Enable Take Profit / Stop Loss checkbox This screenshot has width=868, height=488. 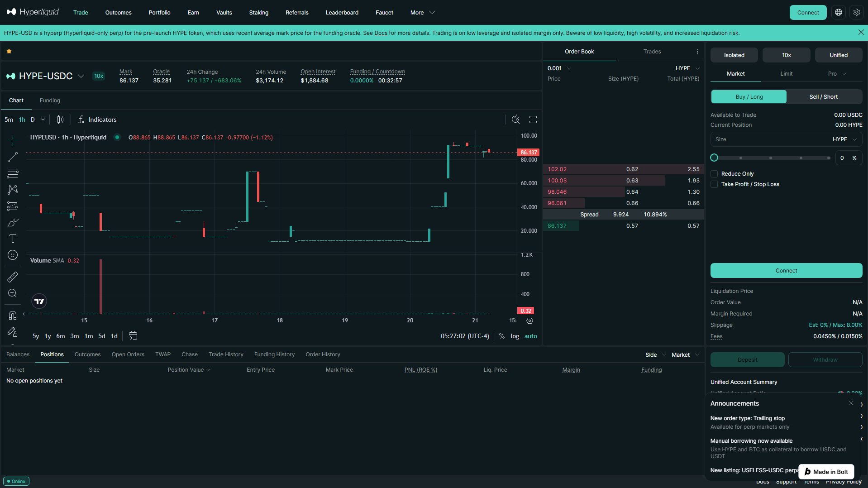click(x=714, y=184)
